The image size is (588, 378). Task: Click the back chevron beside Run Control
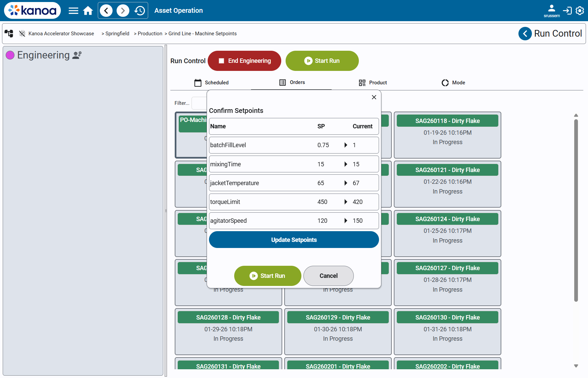(525, 34)
